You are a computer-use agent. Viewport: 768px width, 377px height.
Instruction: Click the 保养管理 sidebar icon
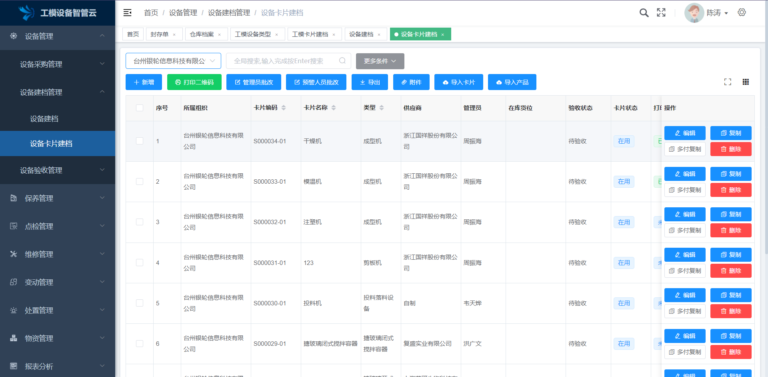[14, 198]
